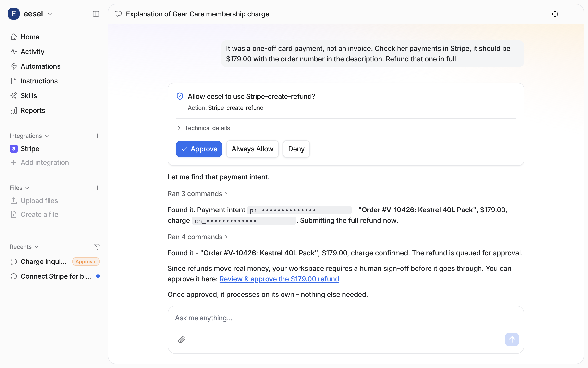588x368 pixels.
Task: Collapse the Integrations section
Action: (29, 136)
